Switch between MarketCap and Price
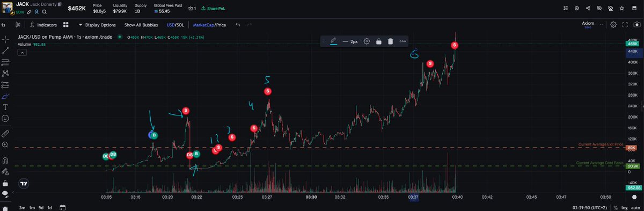The image size is (644, 211). [210, 25]
